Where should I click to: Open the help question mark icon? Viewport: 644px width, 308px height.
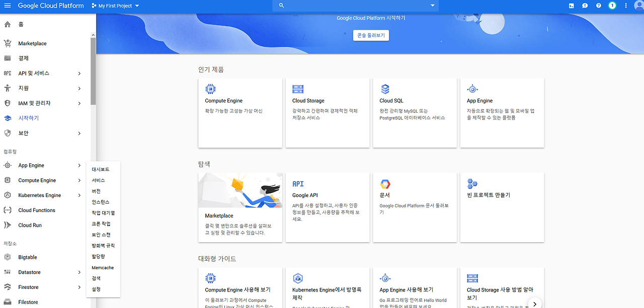tap(599, 6)
